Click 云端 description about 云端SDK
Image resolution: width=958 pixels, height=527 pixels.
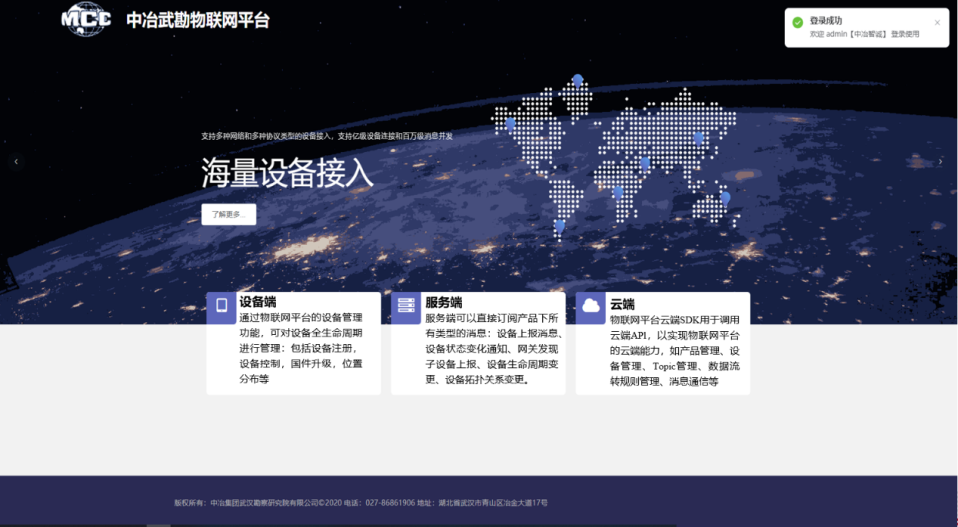tap(675, 351)
